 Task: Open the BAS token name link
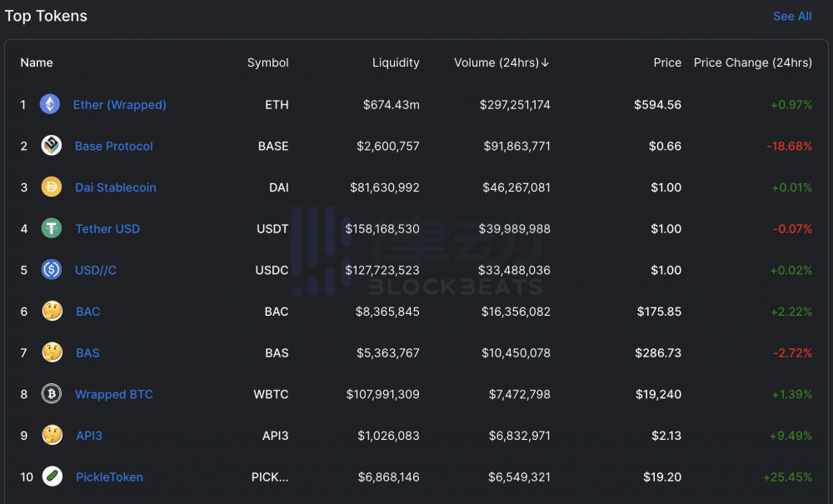pyautogui.click(x=87, y=353)
